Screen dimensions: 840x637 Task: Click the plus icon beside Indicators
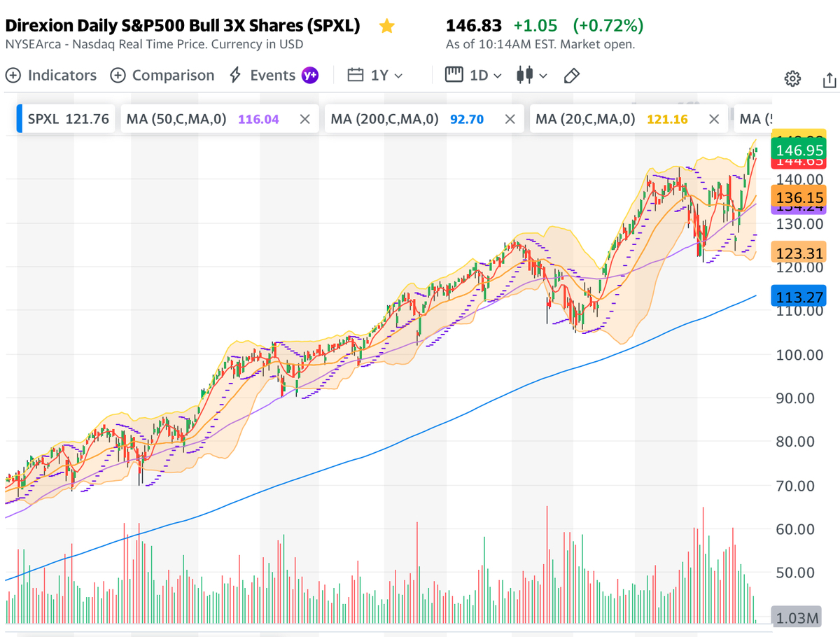click(14, 76)
